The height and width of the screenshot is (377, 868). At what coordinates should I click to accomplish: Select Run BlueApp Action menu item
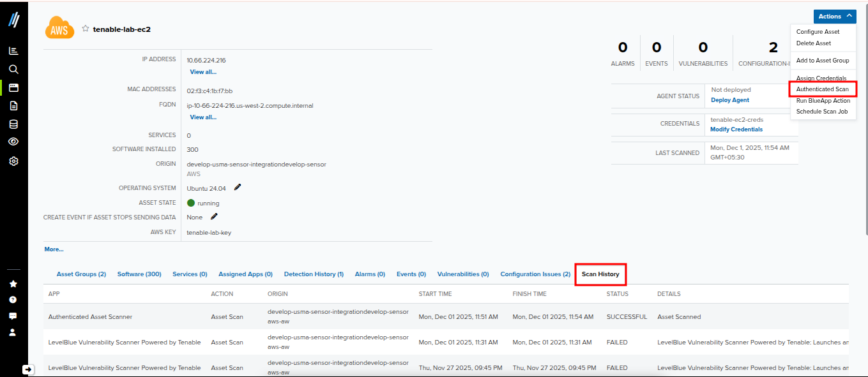(x=823, y=101)
